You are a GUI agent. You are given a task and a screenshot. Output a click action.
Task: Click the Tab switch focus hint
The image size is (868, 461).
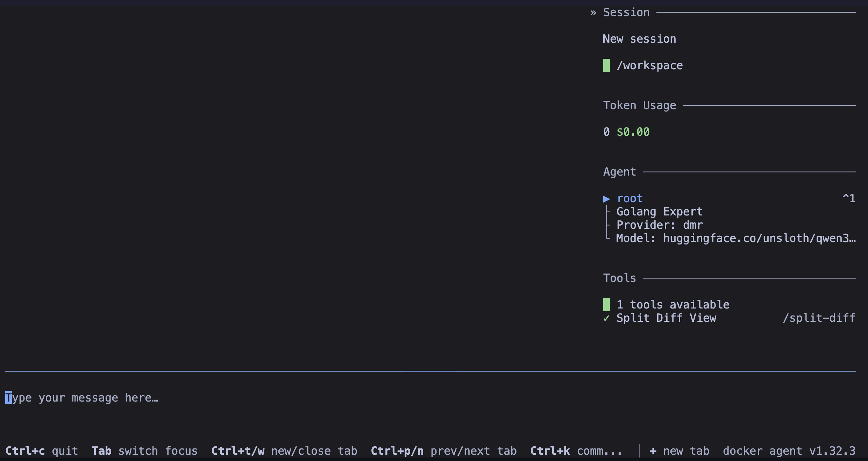coord(144,451)
